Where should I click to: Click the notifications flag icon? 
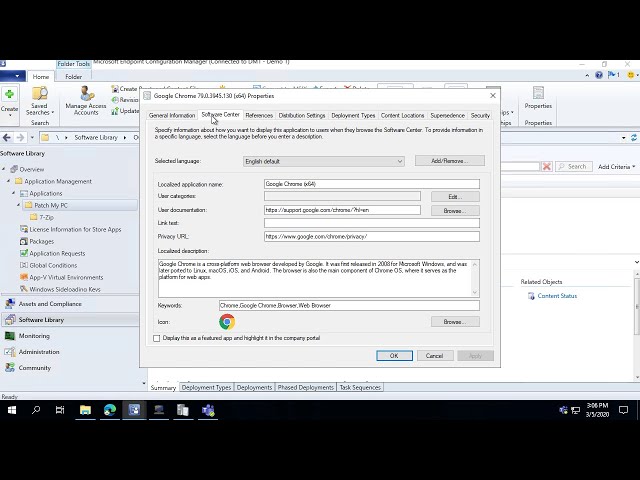coord(613,75)
